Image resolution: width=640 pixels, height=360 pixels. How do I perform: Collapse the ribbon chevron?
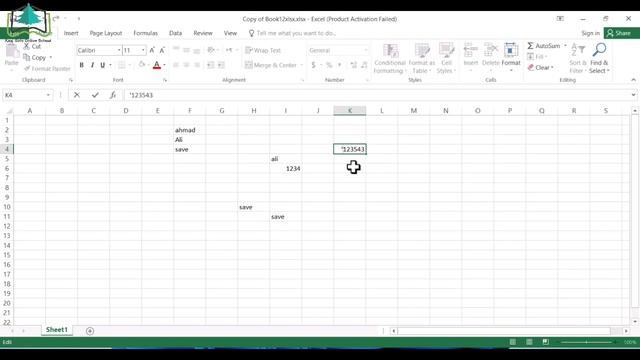pos(633,80)
